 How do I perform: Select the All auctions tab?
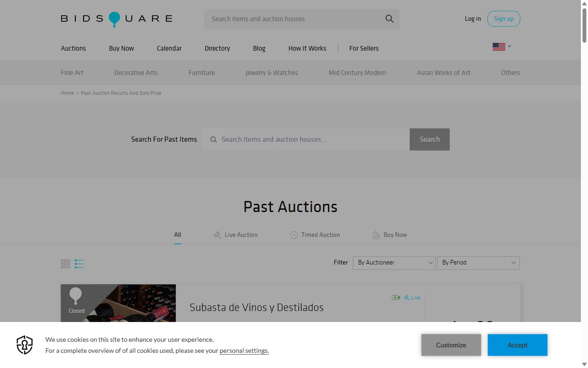(x=178, y=235)
